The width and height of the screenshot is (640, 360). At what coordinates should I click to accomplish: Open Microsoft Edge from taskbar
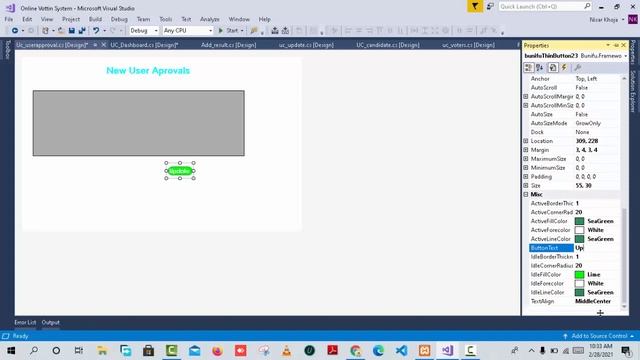coord(378,350)
